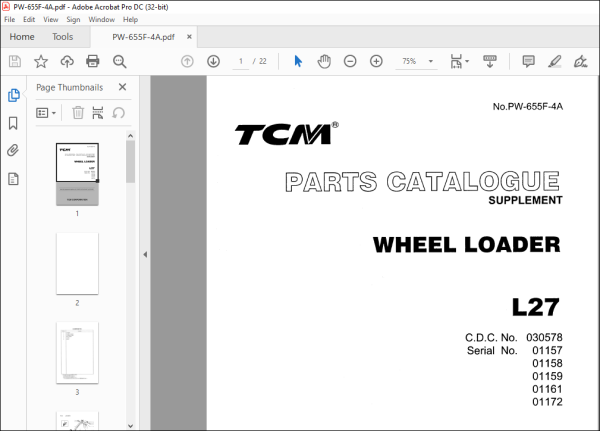Switch to the Tools tab
The width and height of the screenshot is (600, 431).
click(62, 37)
